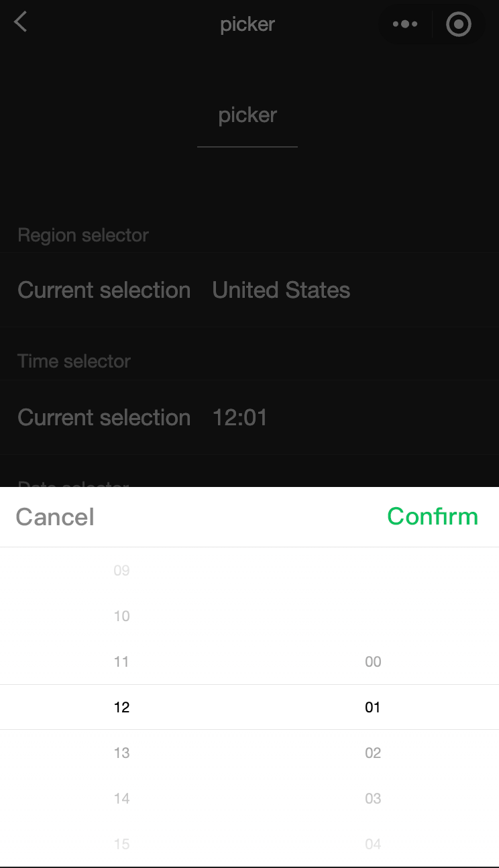
Task: Open the three-dot more menu
Action: click(x=405, y=24)
